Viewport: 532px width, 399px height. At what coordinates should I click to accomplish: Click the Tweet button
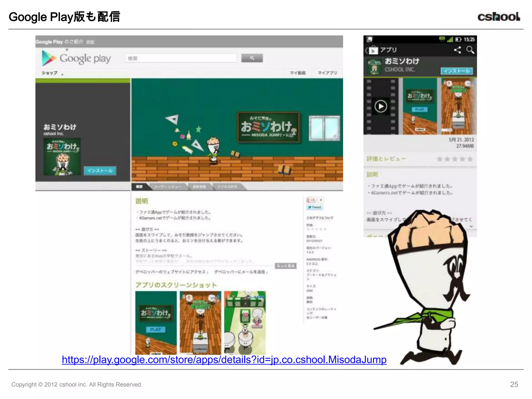(315, 207)
